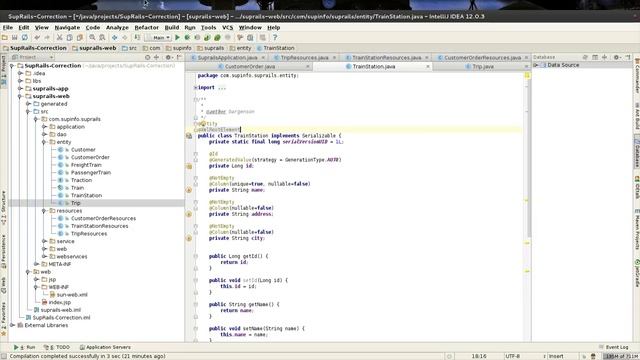Switch to the Trip.java editor tab
640x360 pixels.
tap(483, 67)
